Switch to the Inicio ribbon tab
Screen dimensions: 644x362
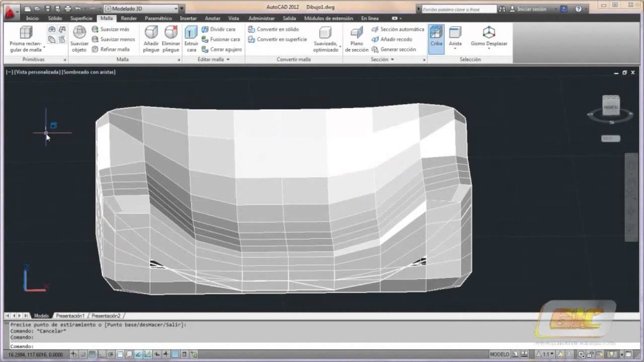click(x=32, y=18)
